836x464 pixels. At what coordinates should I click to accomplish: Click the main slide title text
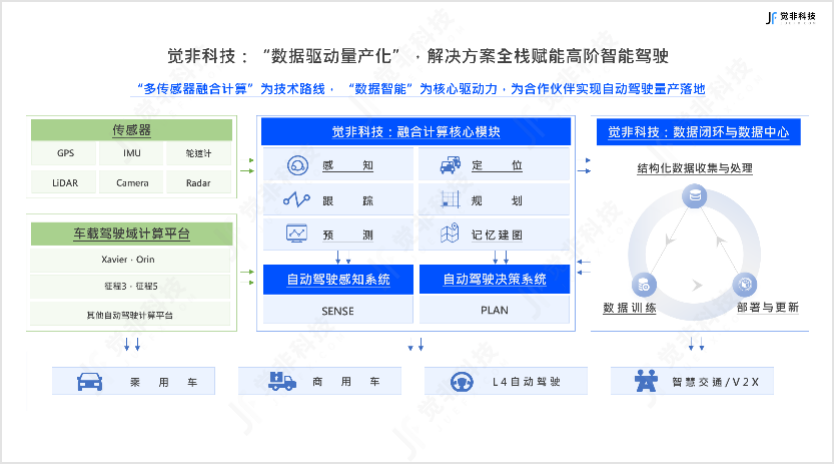pos(418,56)
